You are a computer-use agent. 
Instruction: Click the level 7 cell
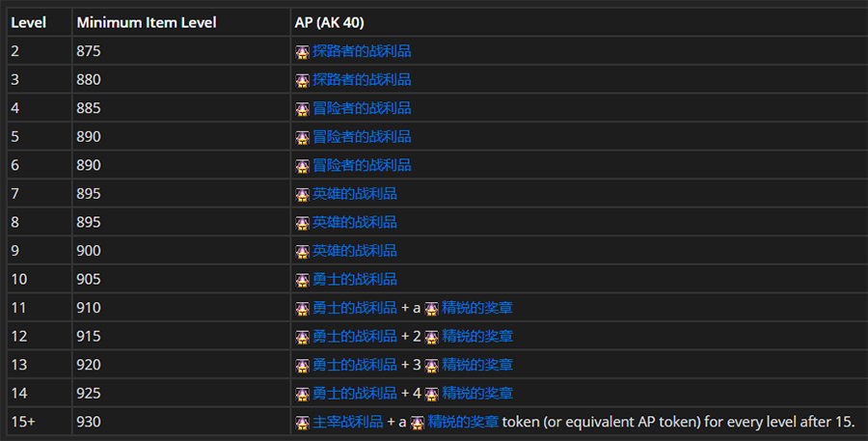(x=39, y=193)
